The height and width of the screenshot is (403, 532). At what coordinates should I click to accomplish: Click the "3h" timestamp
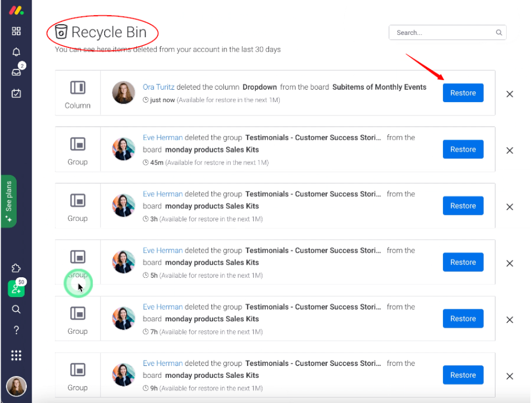pos(154,219)
